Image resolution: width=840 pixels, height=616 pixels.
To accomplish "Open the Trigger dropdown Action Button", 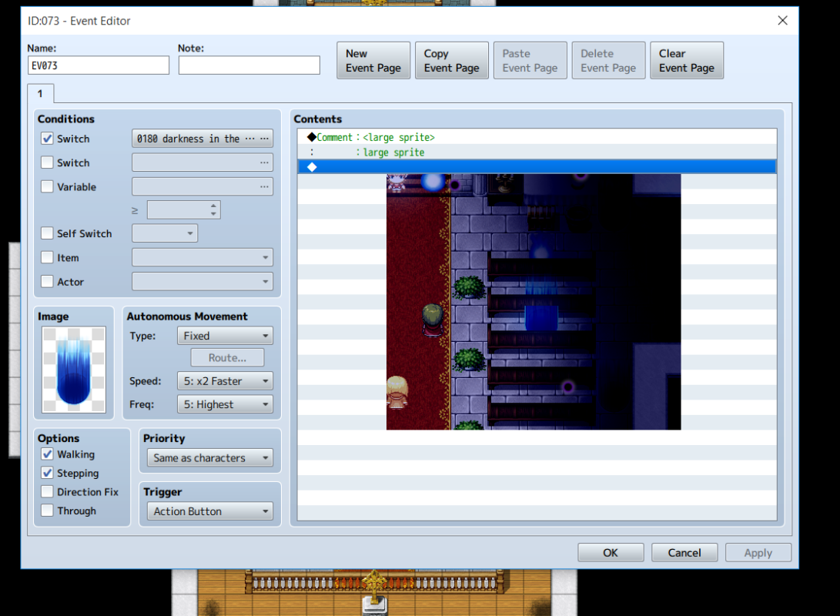I will 210,511.
